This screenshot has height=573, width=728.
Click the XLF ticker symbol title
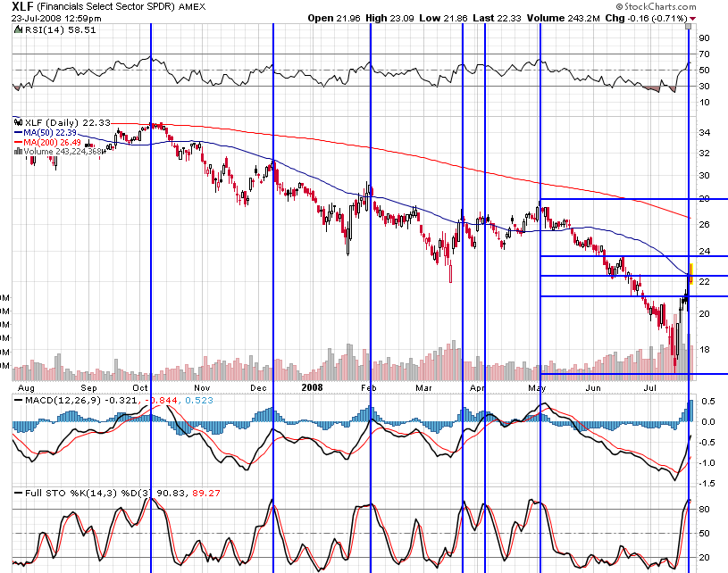click(21, 6)
